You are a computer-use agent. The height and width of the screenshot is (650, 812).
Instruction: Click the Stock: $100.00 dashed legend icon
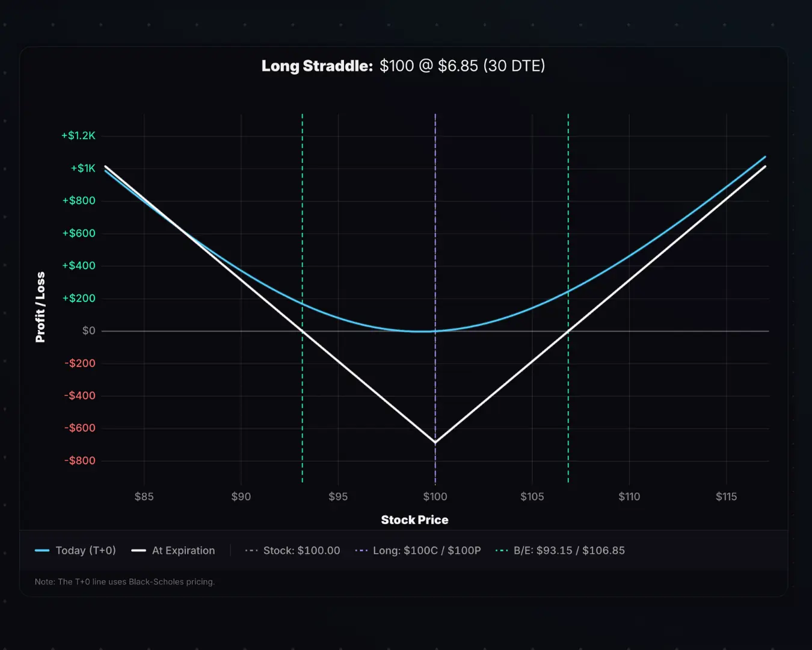coord(250,550)
